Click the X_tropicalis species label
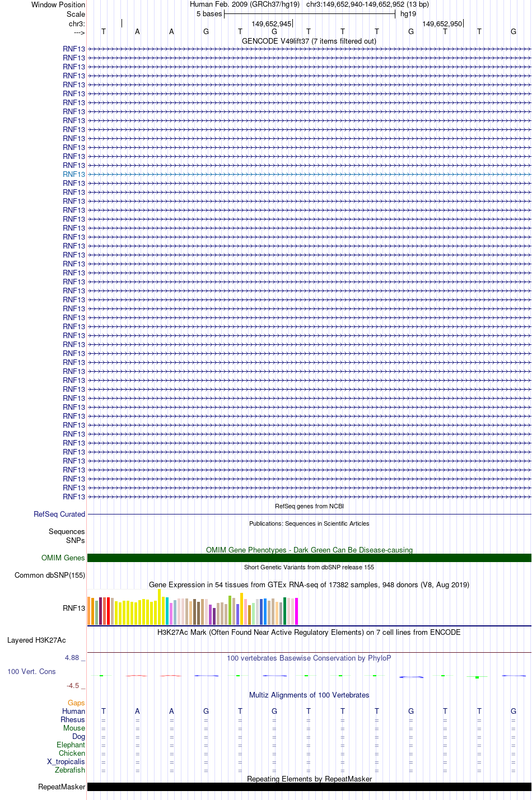Screen dimensions: 532x800 [x=66, y=761]
